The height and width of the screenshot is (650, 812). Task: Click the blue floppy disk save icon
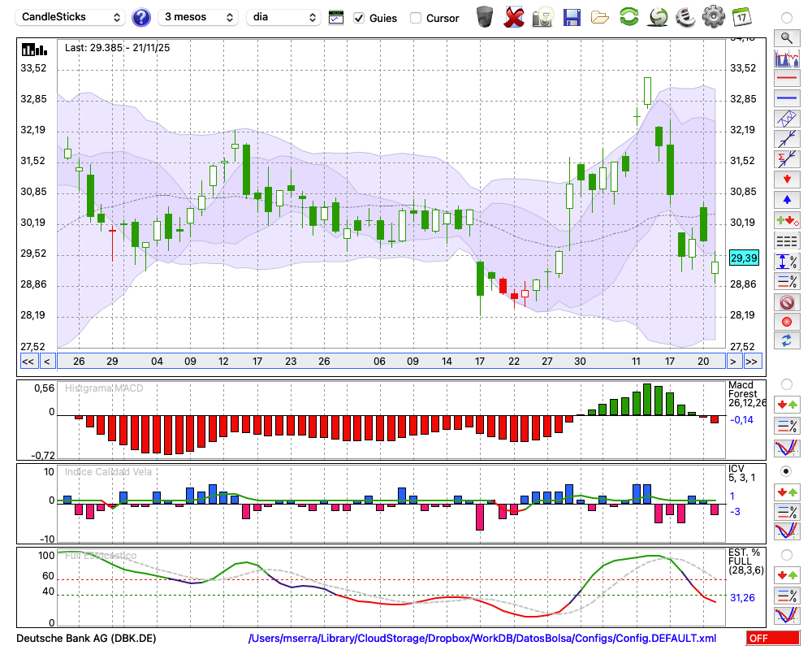point(572,16)
